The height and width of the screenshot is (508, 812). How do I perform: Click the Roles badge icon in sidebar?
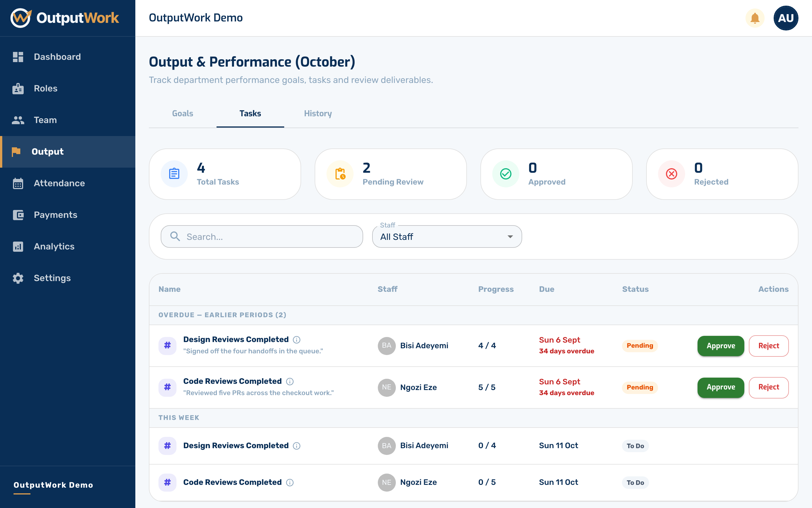click(18, 88)
